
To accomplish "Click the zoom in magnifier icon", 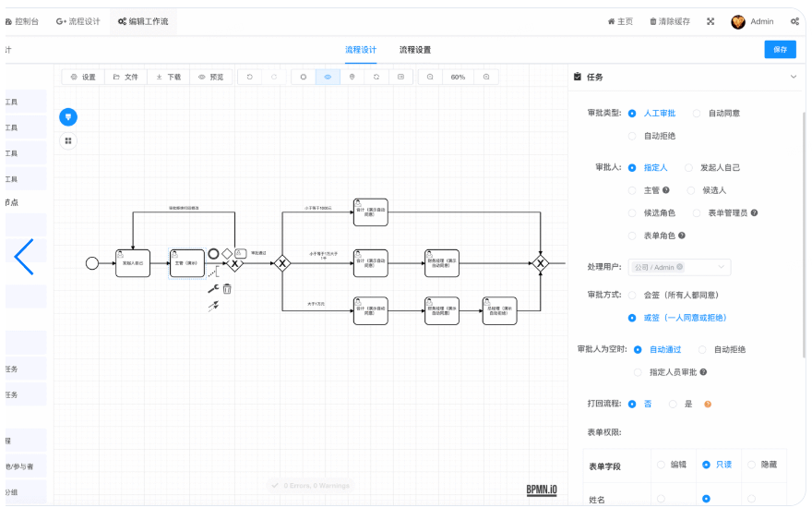I will coord(486,77).
